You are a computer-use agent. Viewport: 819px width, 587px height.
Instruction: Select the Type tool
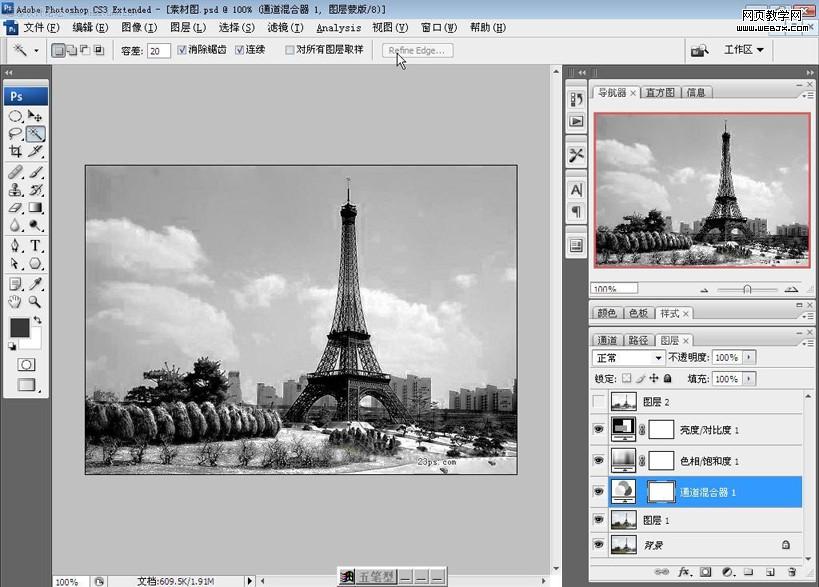pyautogui.click(x=35, y=245)
